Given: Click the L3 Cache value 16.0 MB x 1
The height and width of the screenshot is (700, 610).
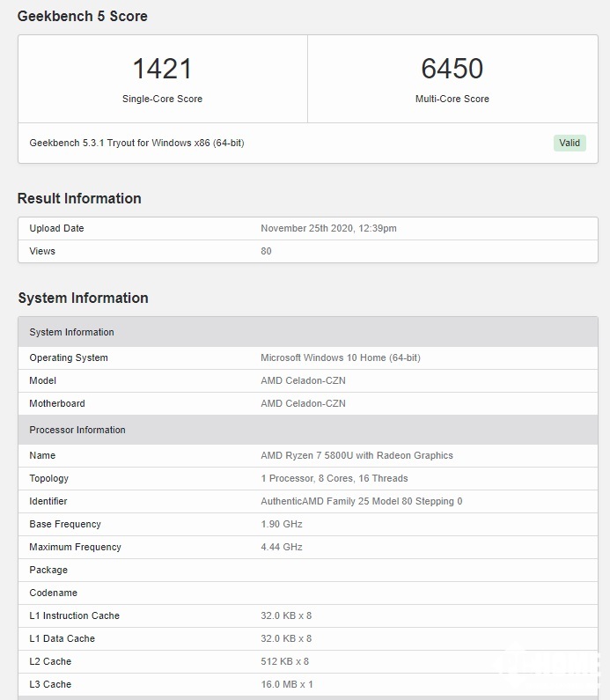Looking at the screenshot, I should coord(286,684).
